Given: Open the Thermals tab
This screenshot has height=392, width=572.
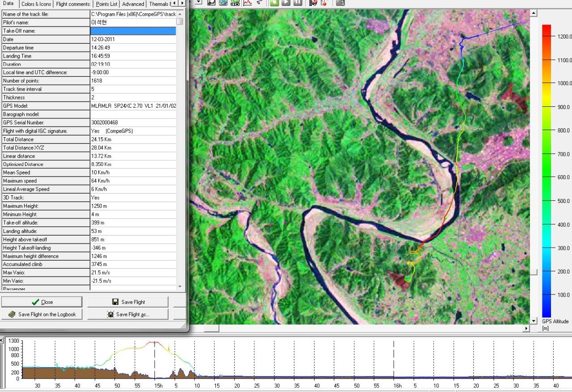Looking at the screenshot, I should (159, 4).
